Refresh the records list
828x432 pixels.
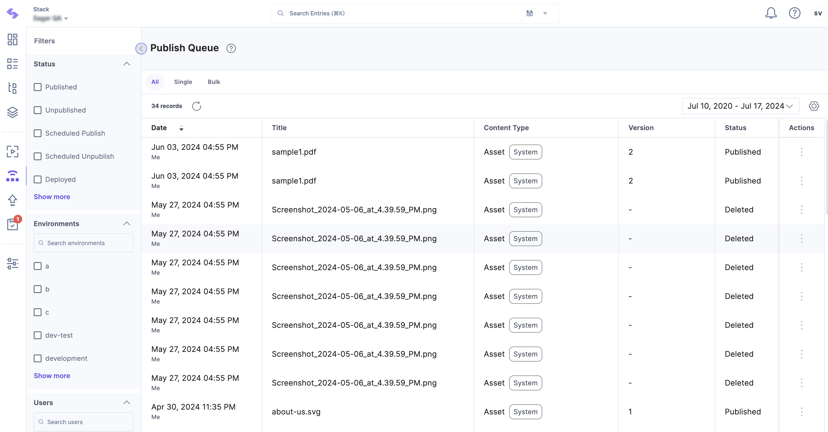point(196,106)
